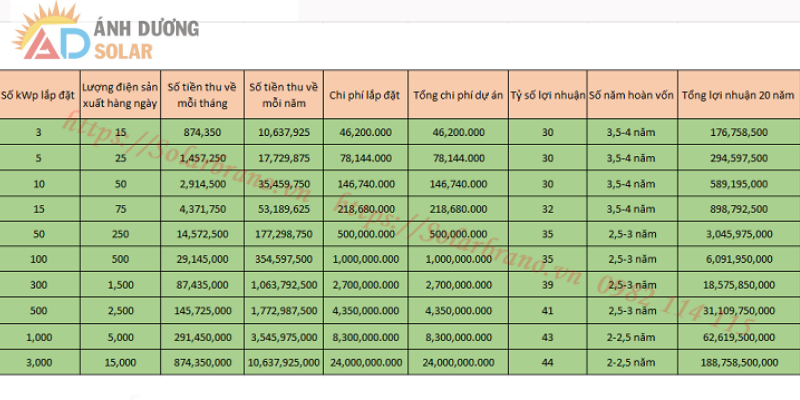The height and width of the screenshot is (400, 800).
Task: Select cell '354,597,500'
Action: tap(284, 259)
